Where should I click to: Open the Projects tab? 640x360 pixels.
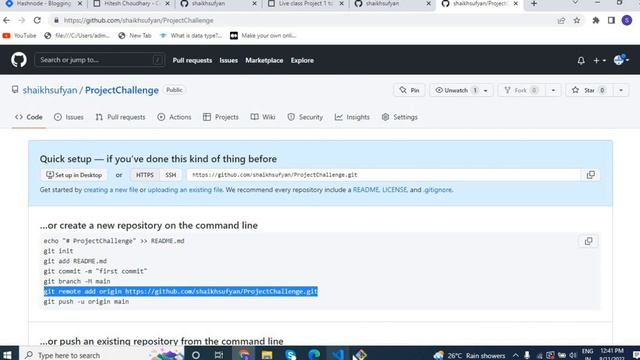pos(221,117)
